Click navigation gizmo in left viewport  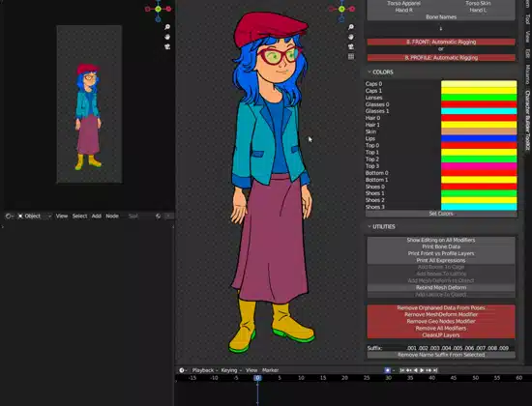tap(158, 9)
